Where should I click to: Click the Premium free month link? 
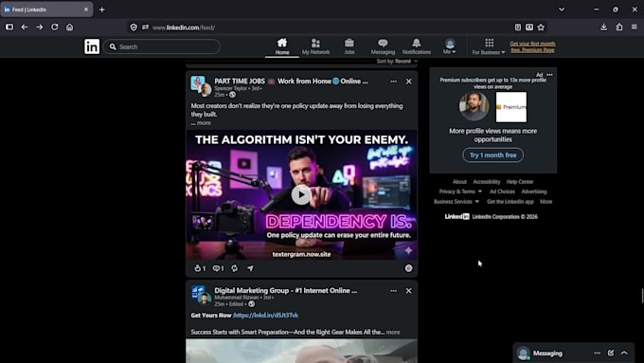tap(532, 46)
